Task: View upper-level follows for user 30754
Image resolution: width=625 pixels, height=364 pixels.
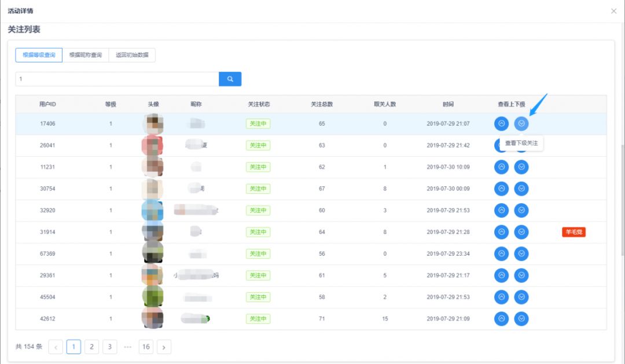Action: (501, 189)
